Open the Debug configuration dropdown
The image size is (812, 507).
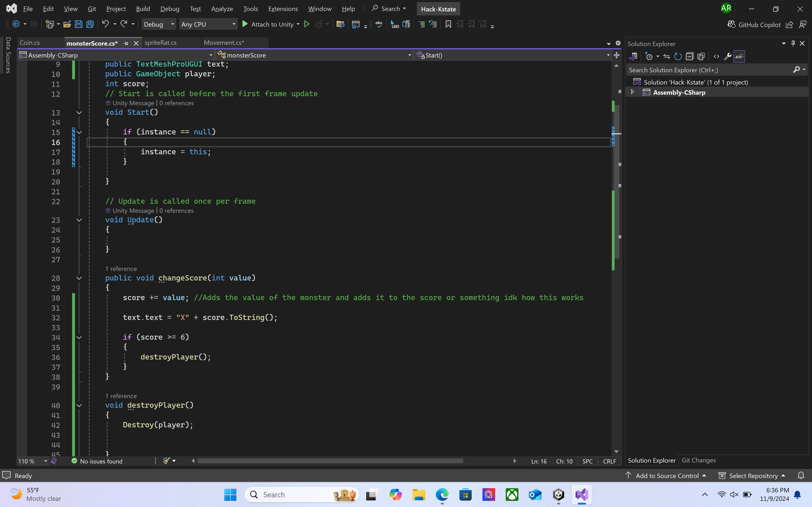point(159,24)
